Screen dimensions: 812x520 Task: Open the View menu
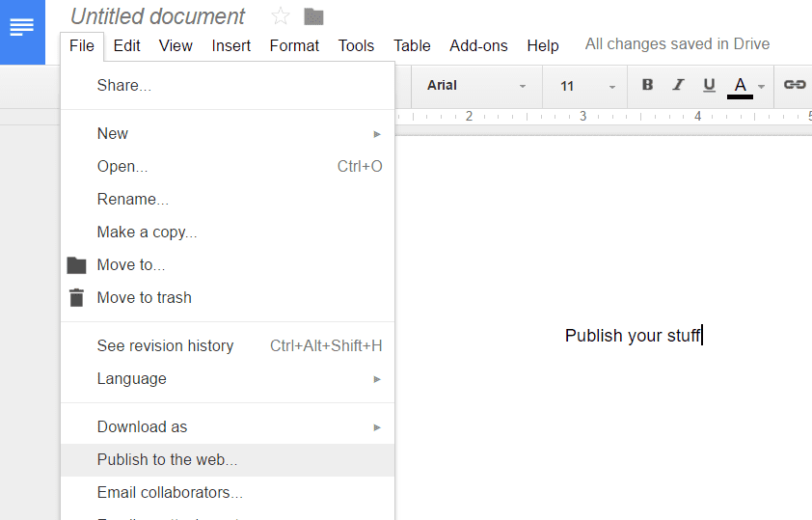[x=176, y=45]
